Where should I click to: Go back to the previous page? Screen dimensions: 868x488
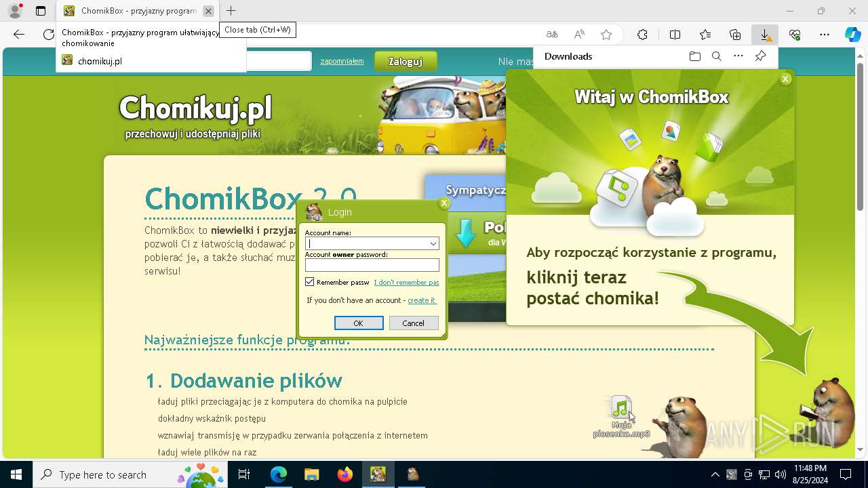point(19,35)
